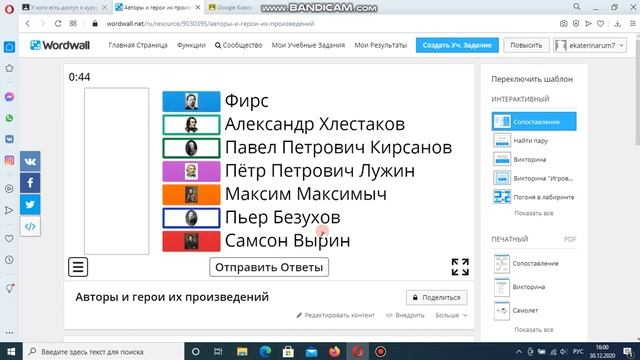Open WhatsApp in the Opera sidebar
Screen dimensions: 640x360
point(9,118)
